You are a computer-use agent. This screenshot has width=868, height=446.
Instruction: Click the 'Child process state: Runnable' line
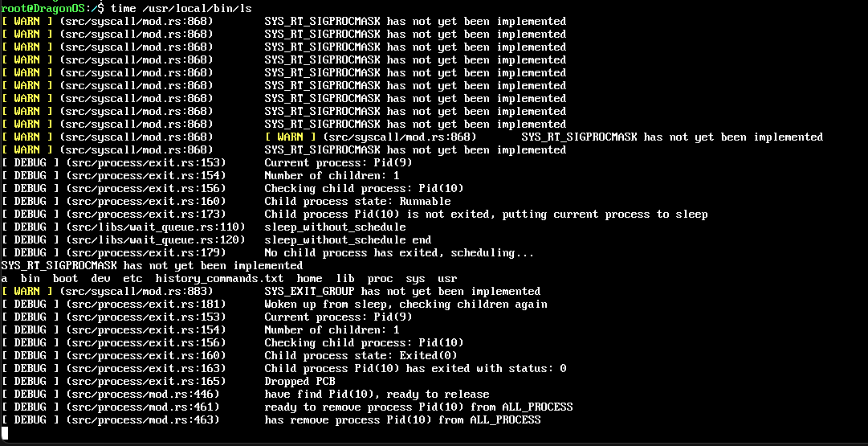tap(357, 201)
